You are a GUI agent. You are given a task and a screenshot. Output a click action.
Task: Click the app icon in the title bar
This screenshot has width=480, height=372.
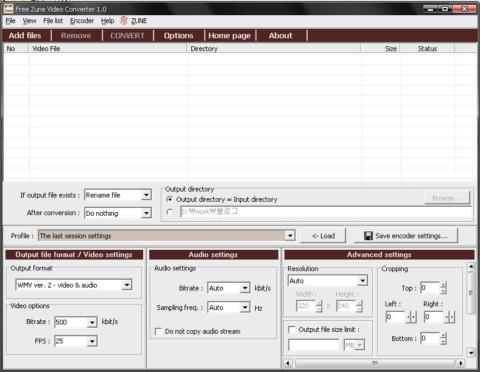(x=9, y=9)
